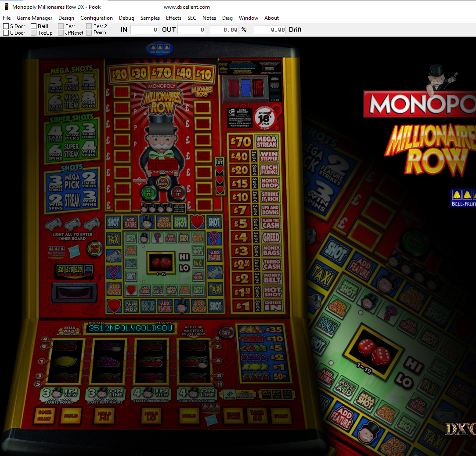This screenshot has width=476, height=456.
Task: Click the Community Chest round button
Action: (226, 333)
